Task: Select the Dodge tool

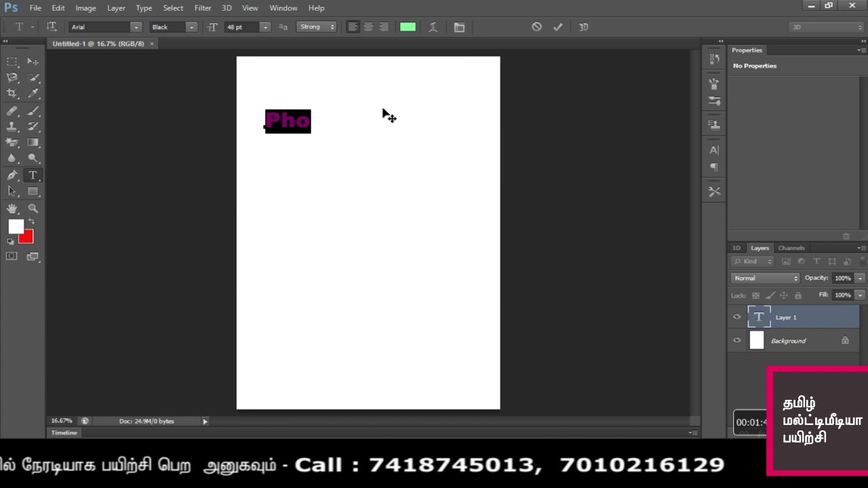Action: pyautogui.click(x=33, y=158)
